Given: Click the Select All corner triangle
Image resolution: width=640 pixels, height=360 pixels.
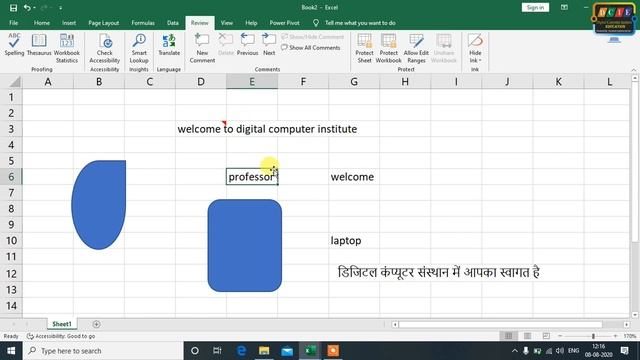Looking at the screenshot, I should (x=14, y=82).
